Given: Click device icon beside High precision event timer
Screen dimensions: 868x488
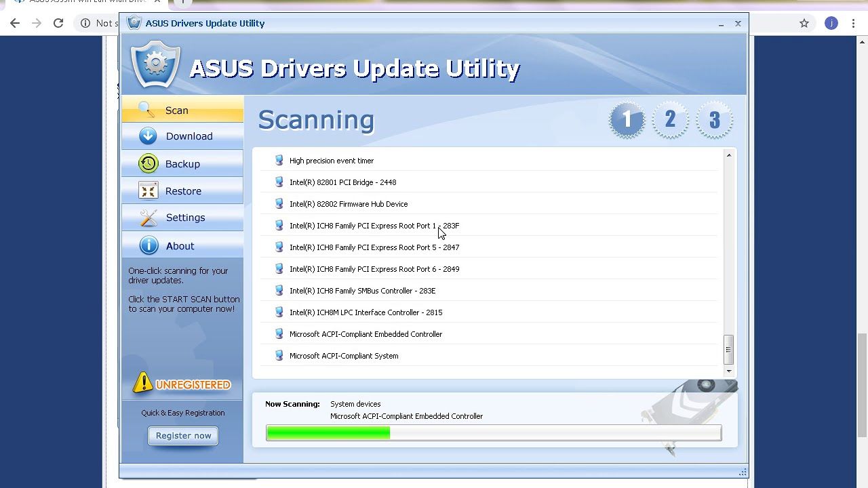Looking at the screenshot, I should coord(279,160).
